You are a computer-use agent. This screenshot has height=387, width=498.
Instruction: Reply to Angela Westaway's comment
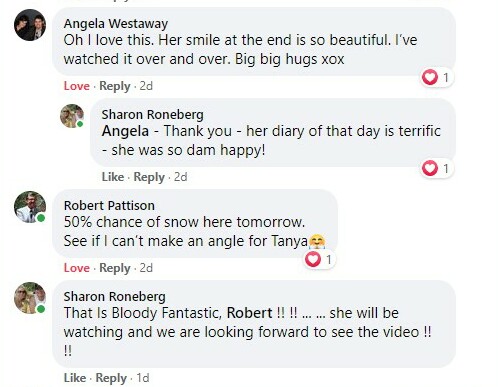115,86
